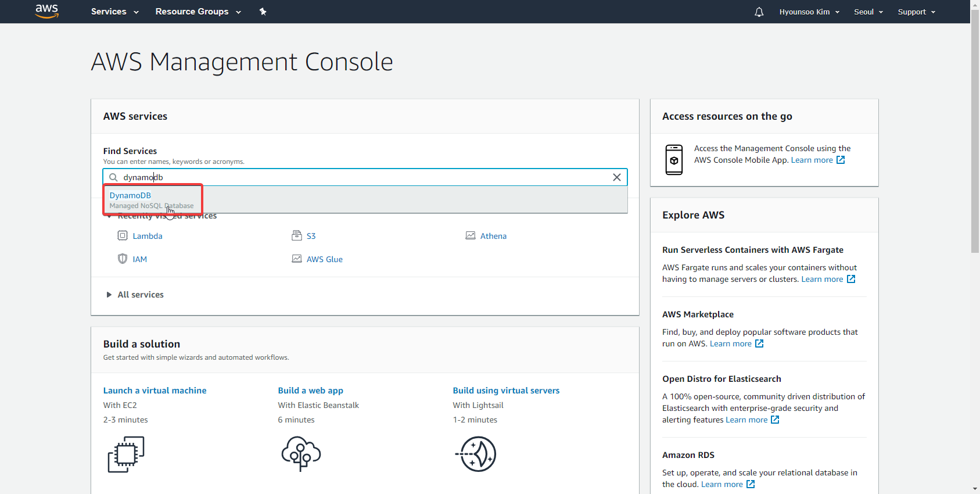
Task: Click the 'With Elastic Beanstalk' text
Action: [x=318, y=405]
